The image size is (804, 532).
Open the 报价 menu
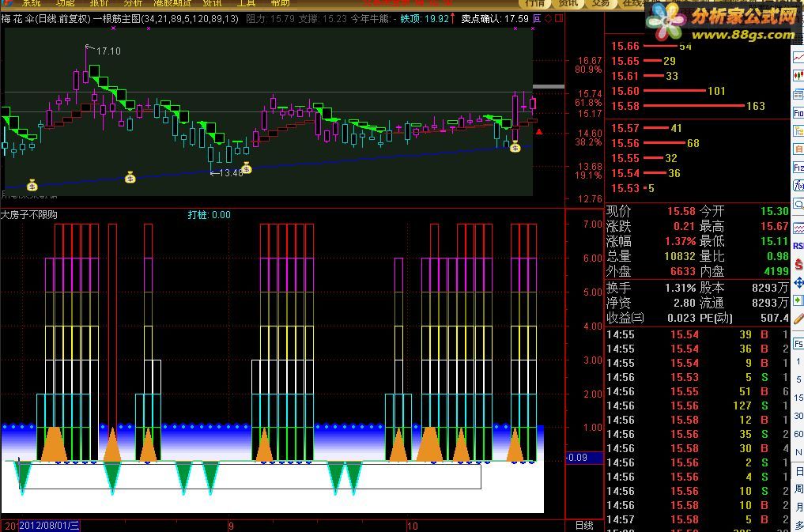click(99, 3)
